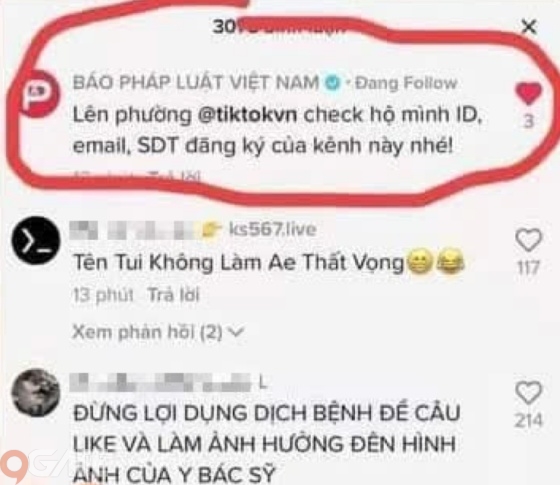560x485 pixels.
Task: Like the 'Tên Tui Không Làm Ae' comment
Action: [x=529, y=240]
